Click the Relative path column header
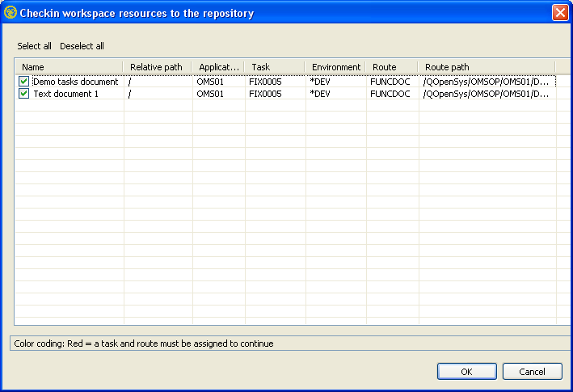This screenshot has height=392, width=573. coord(157,67)
